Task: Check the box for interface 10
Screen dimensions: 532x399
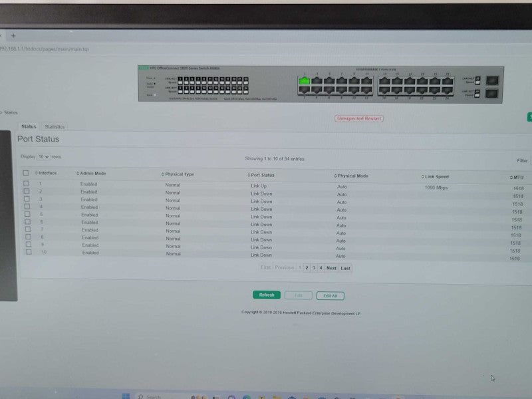Action: (29, 252)
